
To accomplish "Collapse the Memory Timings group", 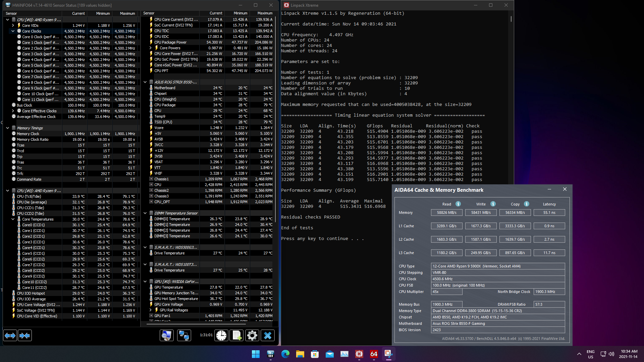I will pyautogui.click(x=7, y=128).
